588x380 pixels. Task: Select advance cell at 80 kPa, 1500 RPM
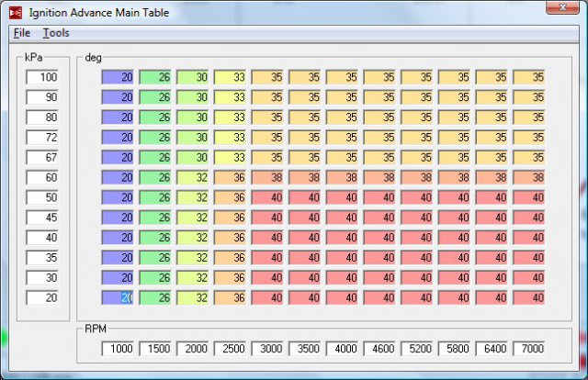(x=155, y=117)
